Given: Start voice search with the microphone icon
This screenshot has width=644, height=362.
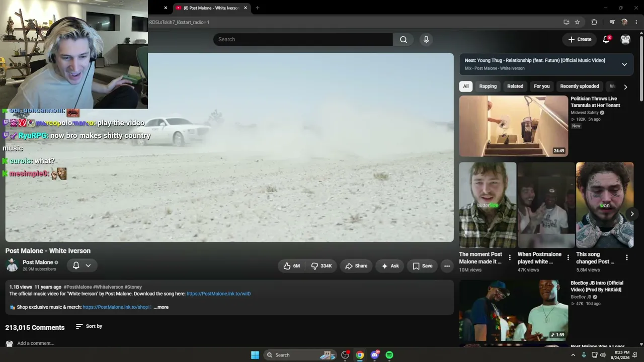Looking at the screenshot, I should click(426, 40).
